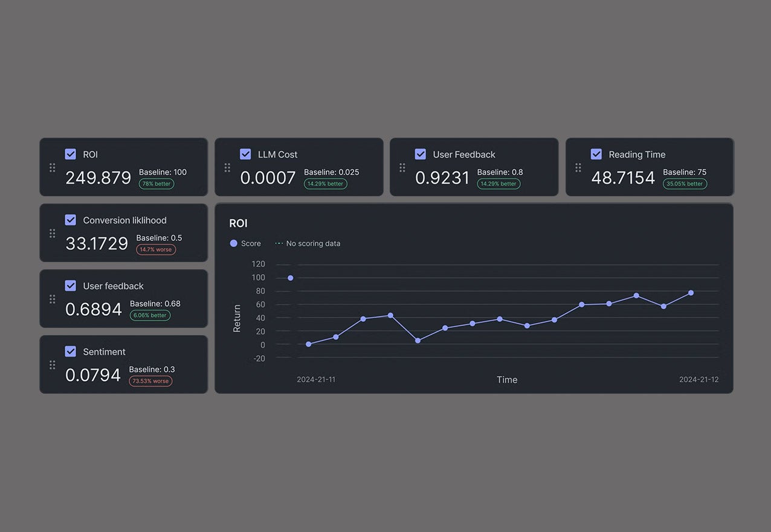Click the Conversion liklihood drag handle
The height and width of the screenshot is (532, 771).
[x=53, y=233]
